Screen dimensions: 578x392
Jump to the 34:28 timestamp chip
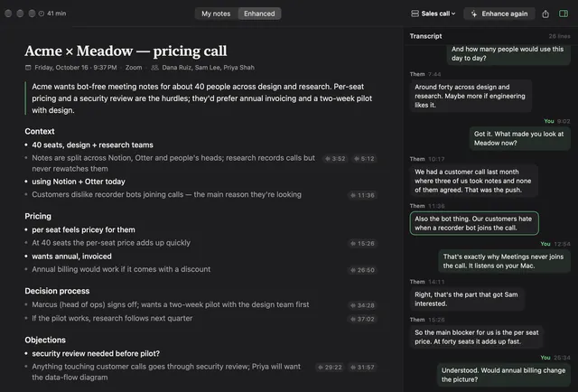pos(363,305)
